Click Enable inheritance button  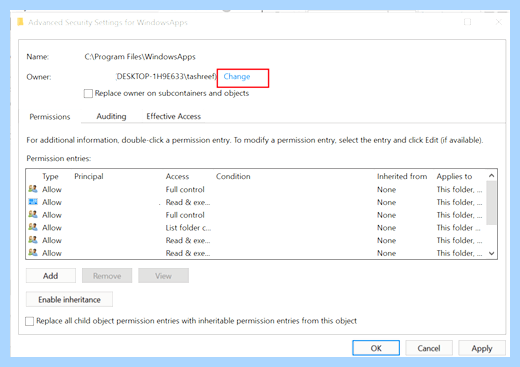(x=69, y=299)
